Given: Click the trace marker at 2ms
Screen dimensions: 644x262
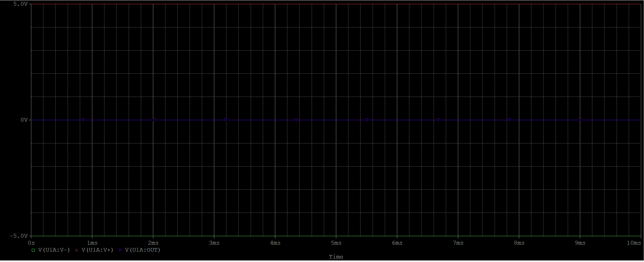Looking at the screenshot, I should [x=154, y=120].
